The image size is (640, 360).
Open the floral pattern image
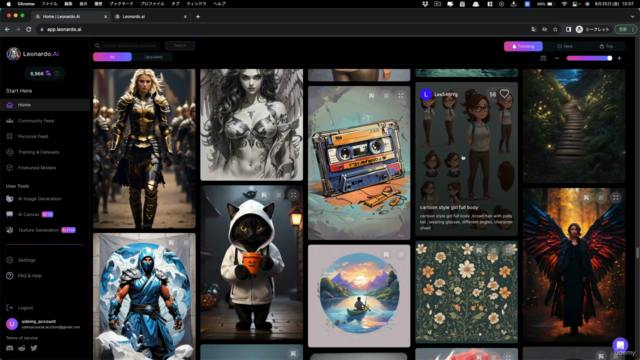coord(467,292)
